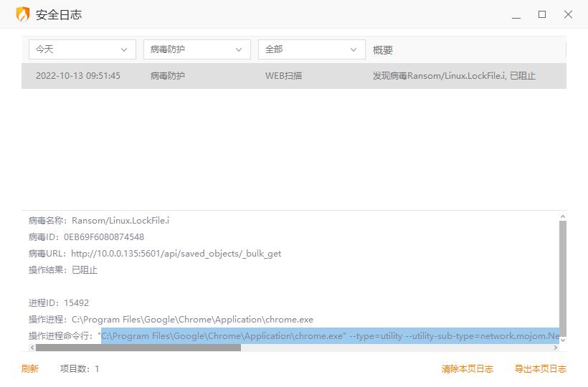
Task: Click the horizontal scroll-right arrow
Action: [x=556, y=348]
